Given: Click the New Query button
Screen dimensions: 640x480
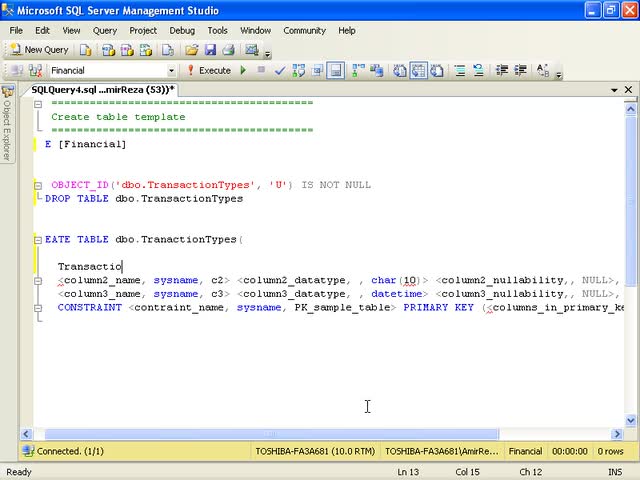Looking at the screenshot, I should pyautogui.click(x=39, y=49).
